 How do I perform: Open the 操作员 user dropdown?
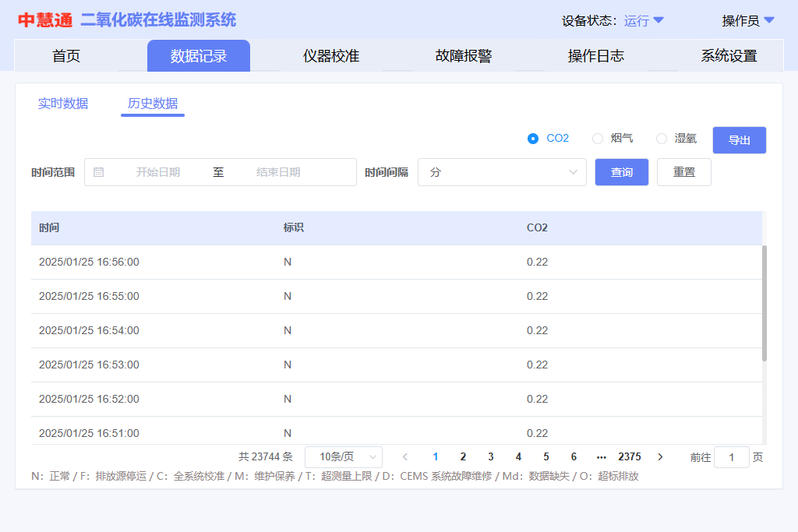point(748,21)
